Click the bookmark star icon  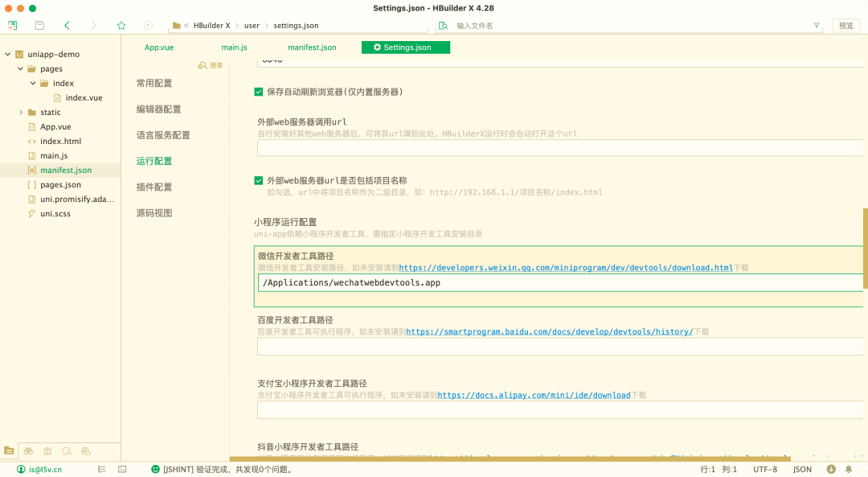[121, 26]
